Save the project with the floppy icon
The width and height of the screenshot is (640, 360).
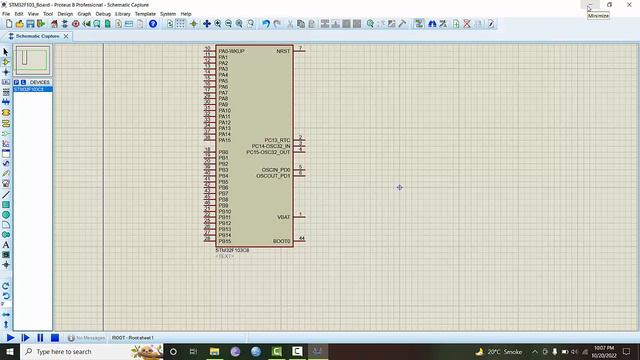[30, 24]
